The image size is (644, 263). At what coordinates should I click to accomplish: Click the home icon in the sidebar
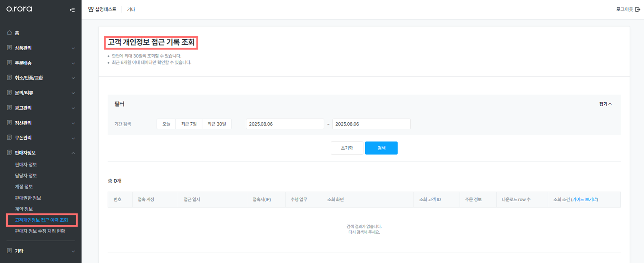click(x=9, y=33)
